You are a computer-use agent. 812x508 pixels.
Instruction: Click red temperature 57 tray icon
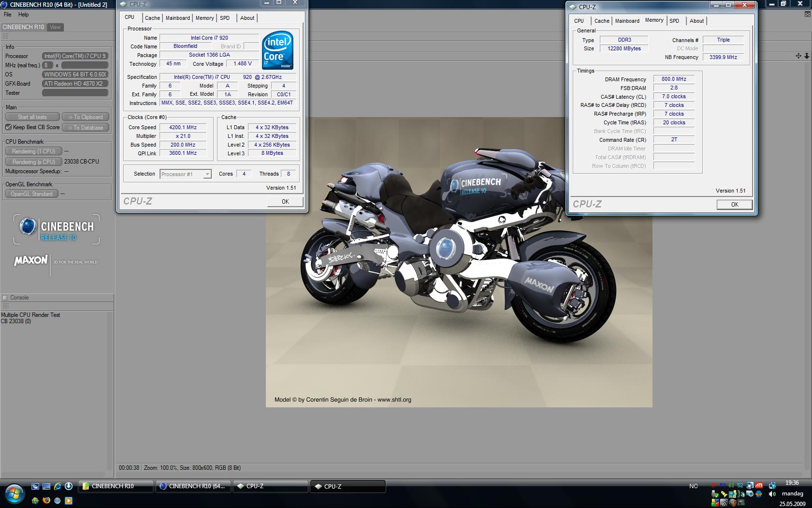(x=714, y=485)
